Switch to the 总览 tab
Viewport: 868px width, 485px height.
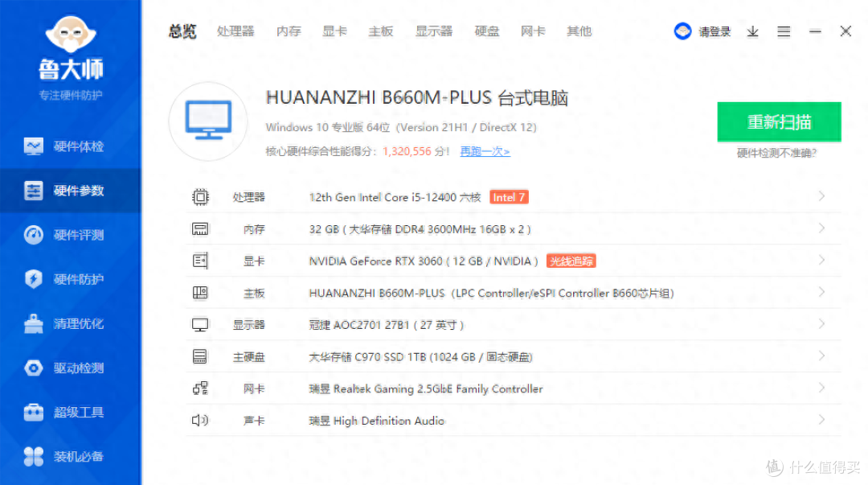[182, 31]
